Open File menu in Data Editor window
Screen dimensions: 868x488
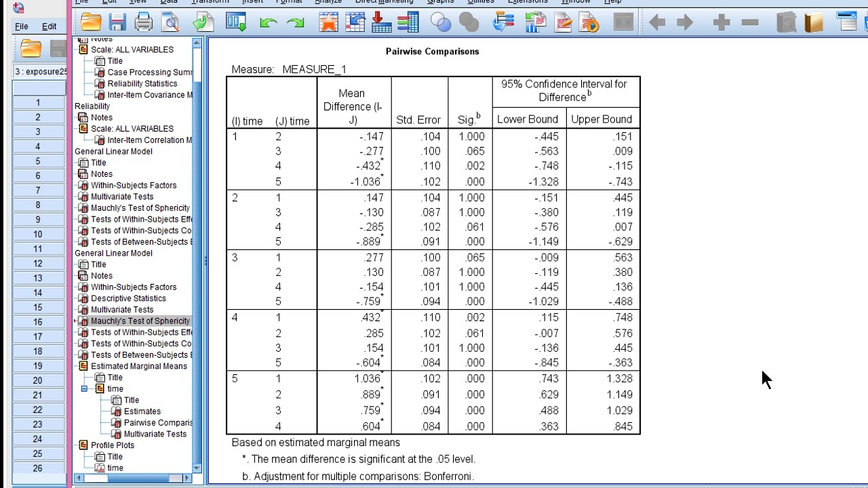[x=22, y=26]
